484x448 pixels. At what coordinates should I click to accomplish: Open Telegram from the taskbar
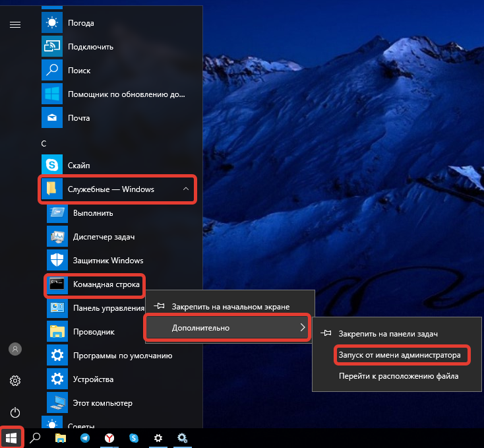(85, 438)
